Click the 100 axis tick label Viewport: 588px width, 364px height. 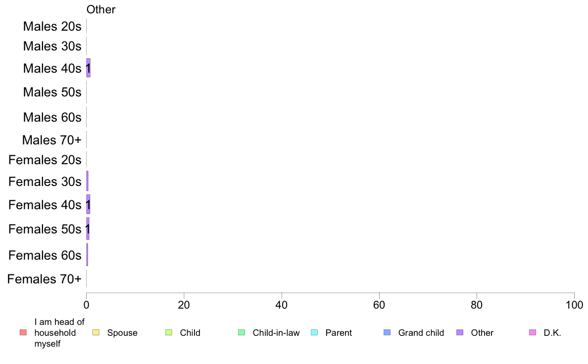click(574, 305)
